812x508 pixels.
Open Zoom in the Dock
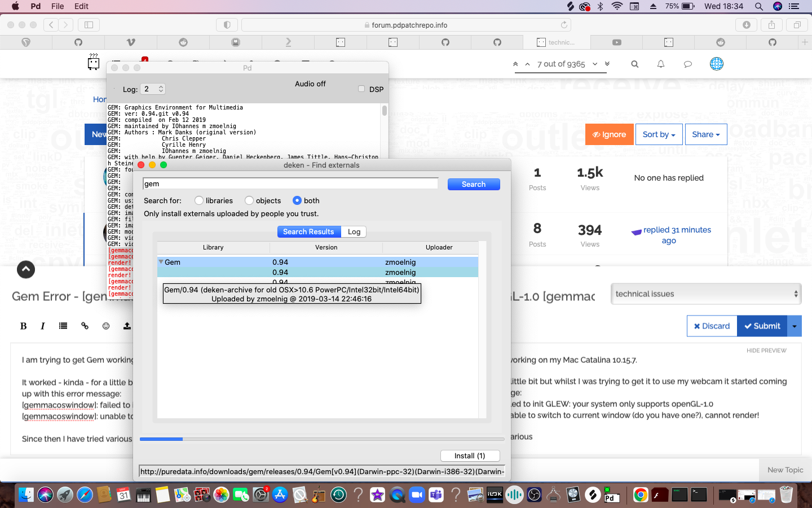click(416, 495)
